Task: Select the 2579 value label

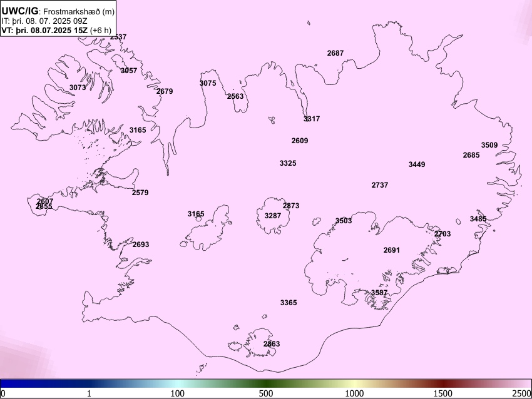Action: [x=140, y=193]
